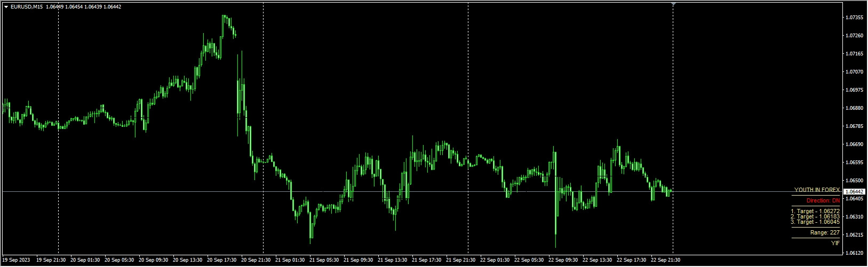Click time label 21 Sep 13:30
868x267 pixels.
pos(393,261)
